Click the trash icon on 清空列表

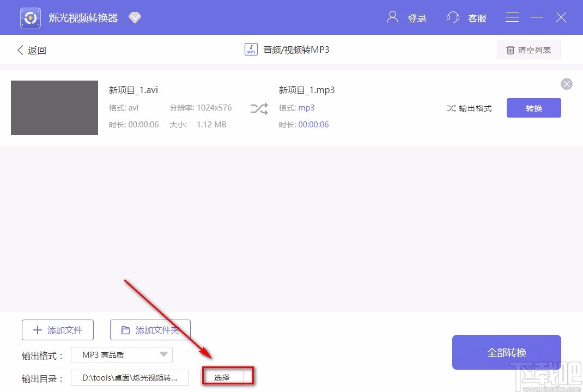pyautogui.click(x=511, y=50)
